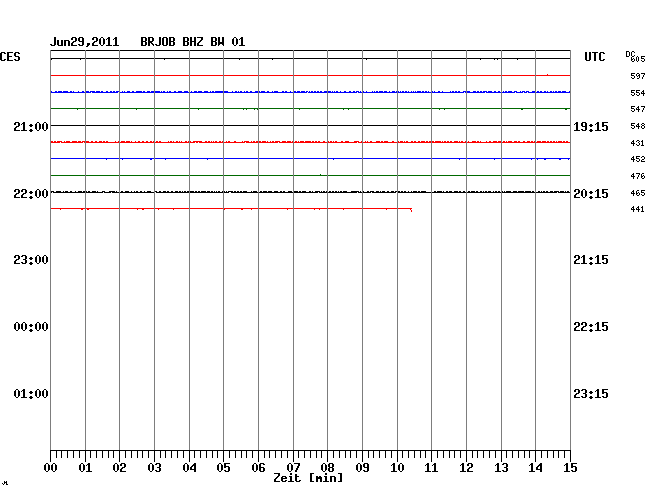The height and width of the screenshot is (494, 650).
Task: Click the 20:15 UTC label
Action: pyautogui.click(x=591, y=194)
